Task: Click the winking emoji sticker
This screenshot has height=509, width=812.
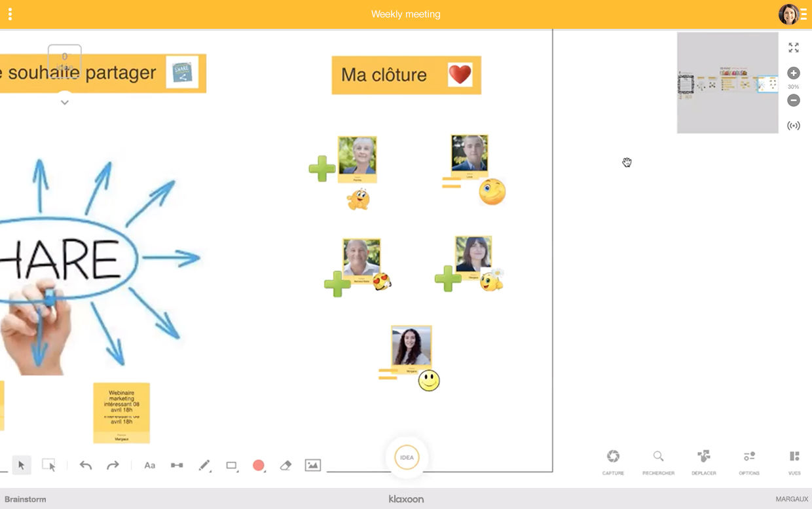Action: pos(492,191)
